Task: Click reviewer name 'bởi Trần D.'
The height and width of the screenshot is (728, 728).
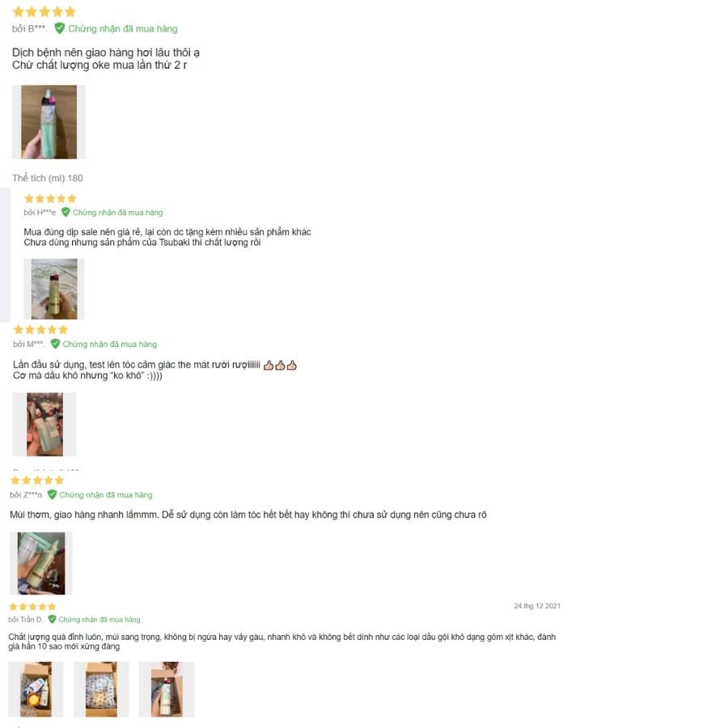Action: click(x=26, y=620)
